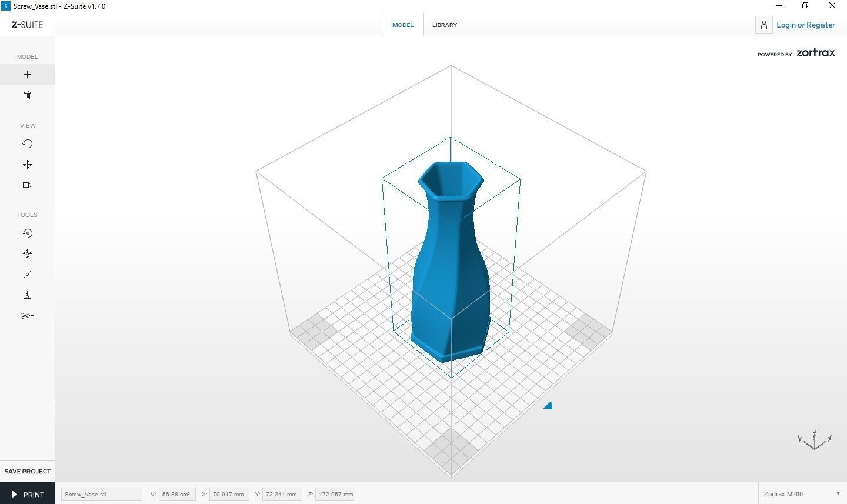Delete the model with the trash icon
847x504 pixels.
[27, 95]
